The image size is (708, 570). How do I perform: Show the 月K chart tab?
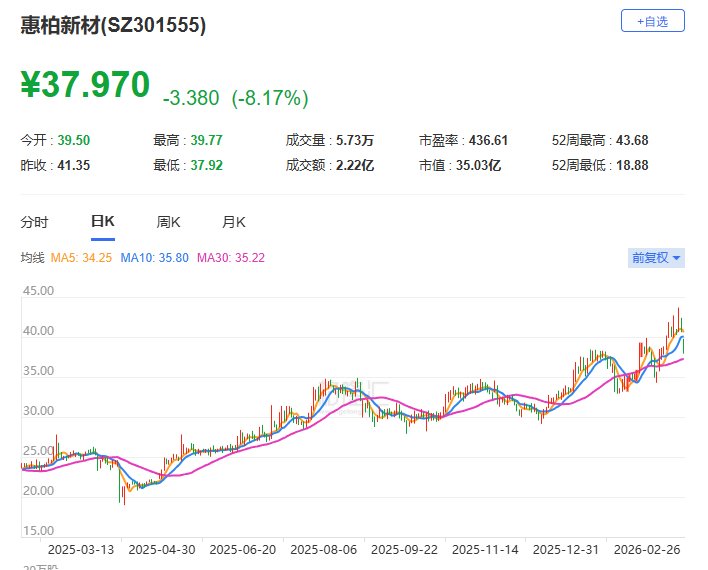(234, 222)
